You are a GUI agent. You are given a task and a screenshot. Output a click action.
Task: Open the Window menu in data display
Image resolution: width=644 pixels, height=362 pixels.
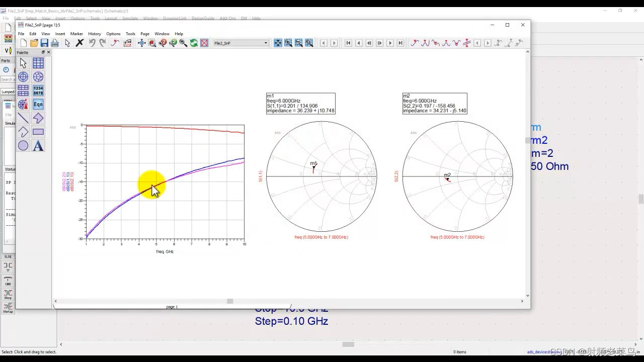[162, 34]
